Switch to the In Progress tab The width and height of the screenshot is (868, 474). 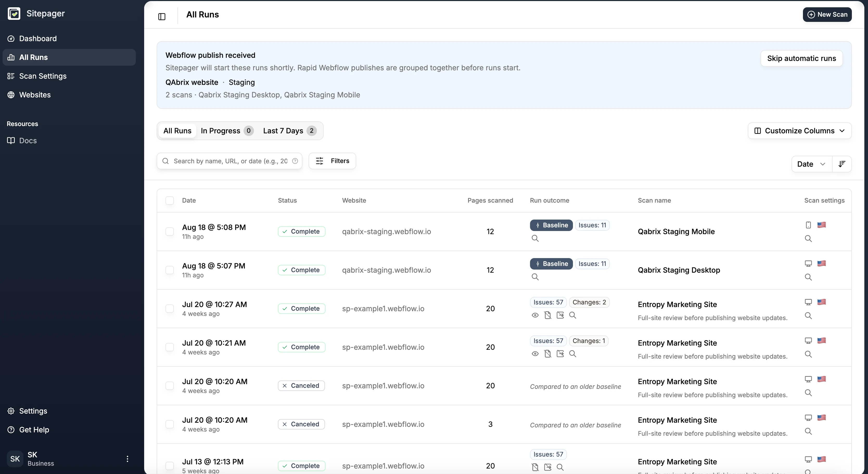pos(227,130)
